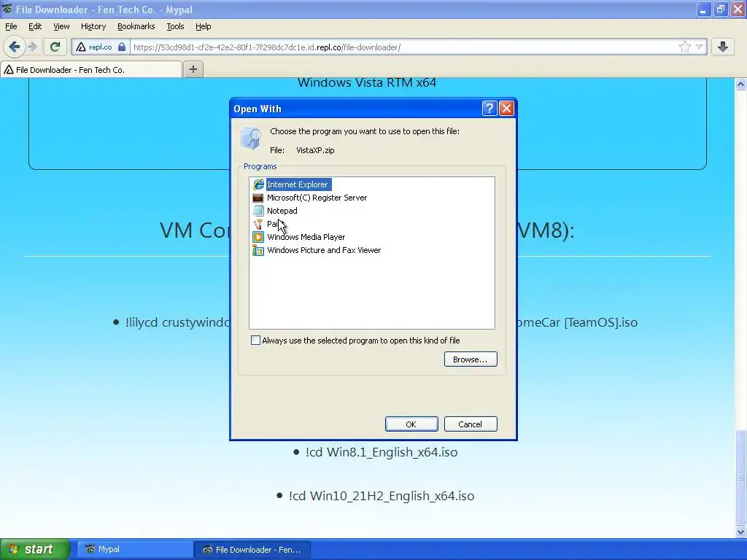The width and height of the screenshot is (747, 560).
Task: Open the View menu
Action: (61, 26)
